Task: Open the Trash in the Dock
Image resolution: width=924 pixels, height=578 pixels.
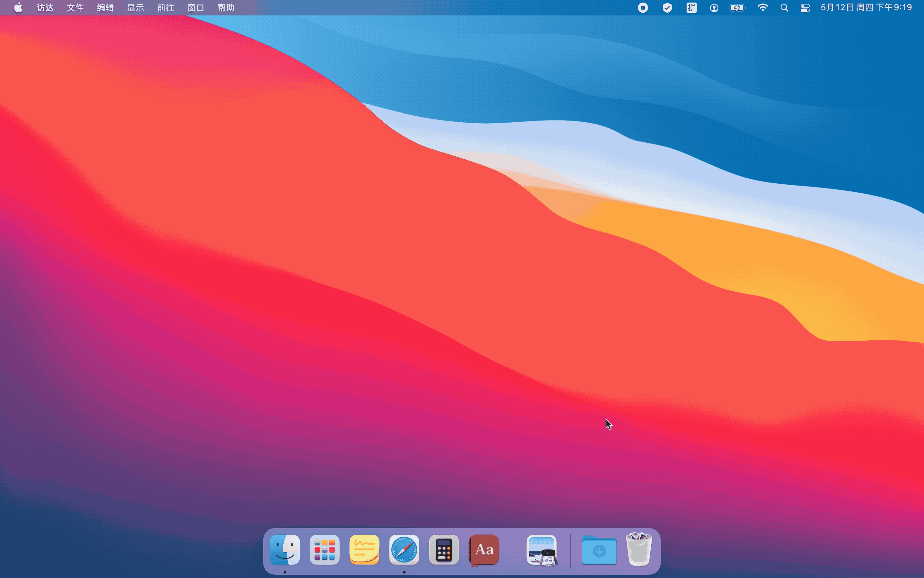Action: tap(639, 549)
